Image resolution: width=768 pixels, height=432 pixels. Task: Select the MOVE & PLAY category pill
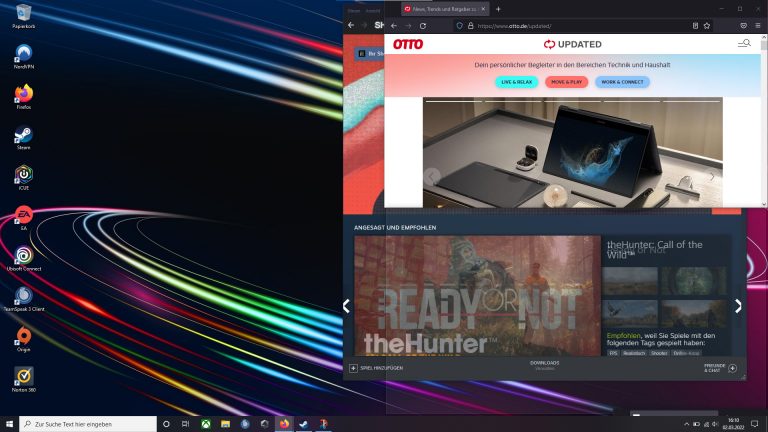pyautogui.click(x=566, y=82)
